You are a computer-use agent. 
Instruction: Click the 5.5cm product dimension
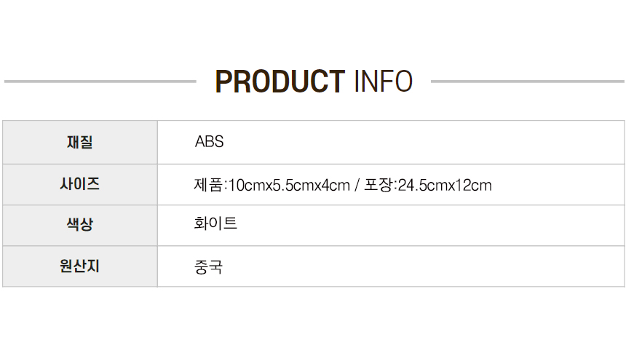click(290, 185)
